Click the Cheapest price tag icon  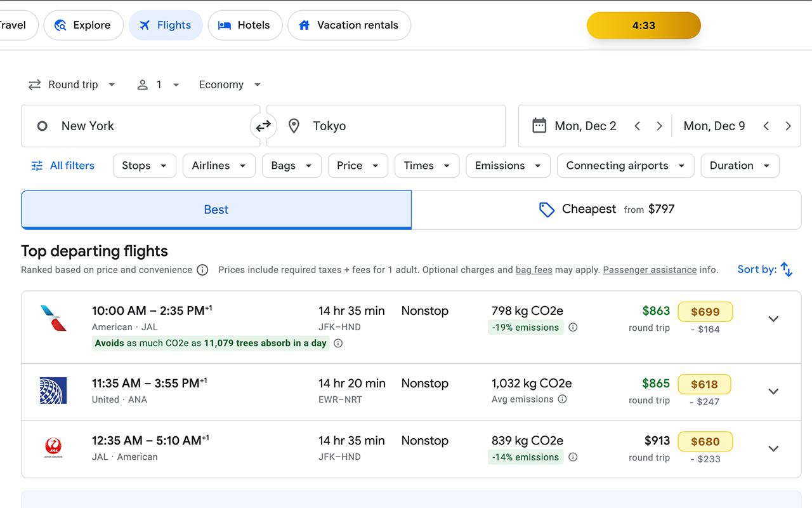[546, 210]
